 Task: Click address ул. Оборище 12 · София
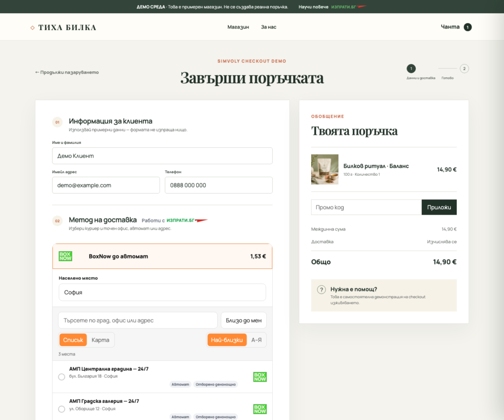[92, 409]
